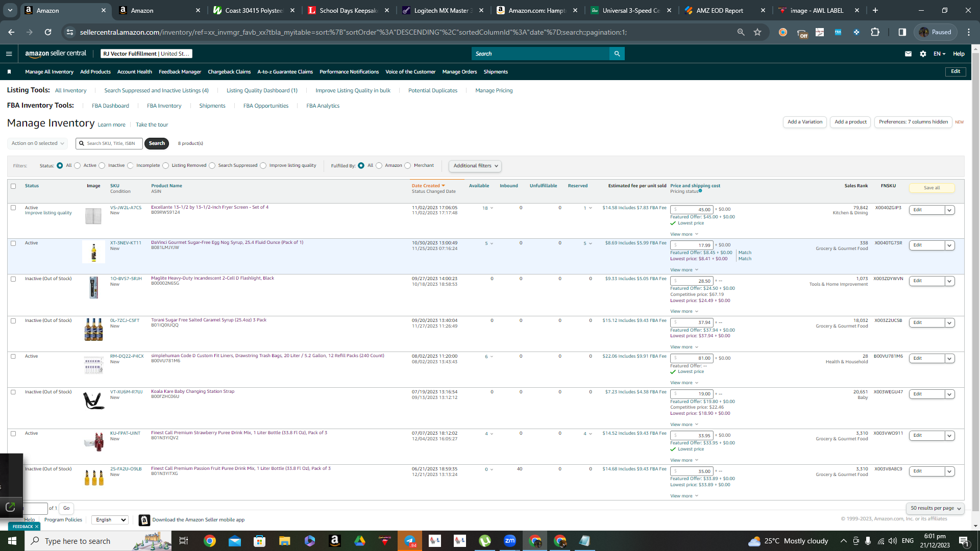Go back with the browser back arrow

pyautogui.click(x=11, y=32)
